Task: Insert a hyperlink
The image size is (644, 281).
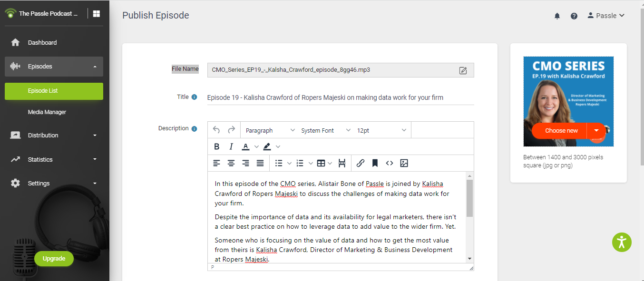Action: [x=361, y=163]
